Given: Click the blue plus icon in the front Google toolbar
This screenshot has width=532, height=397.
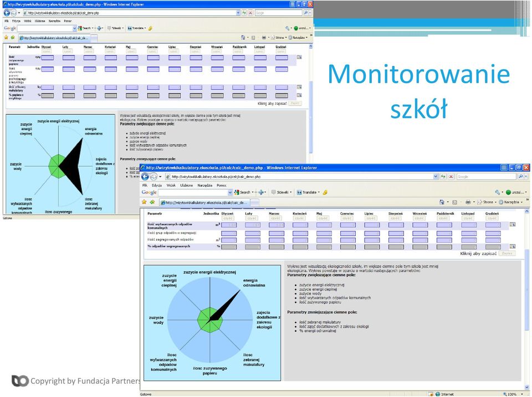Looking at the screenshot, I should [x=261, y=192].
